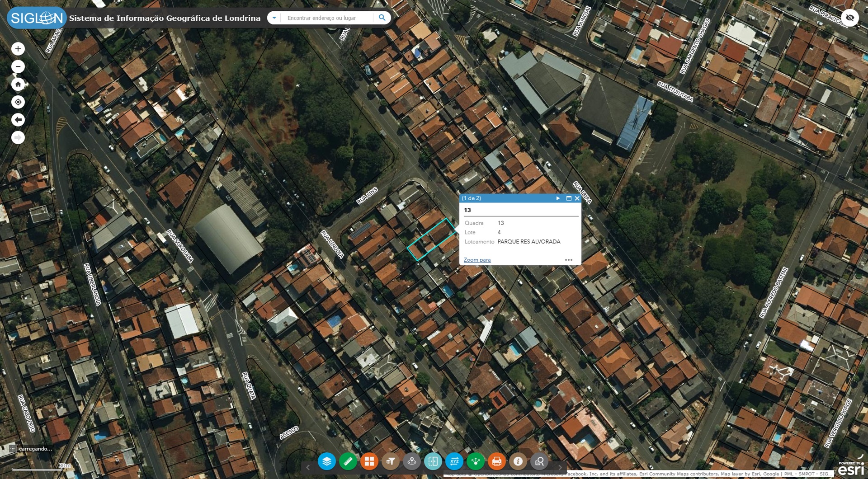Open the info About widget
Image resolution: width=868 pixels, height=479 pixels.
[x=518, y=461]
